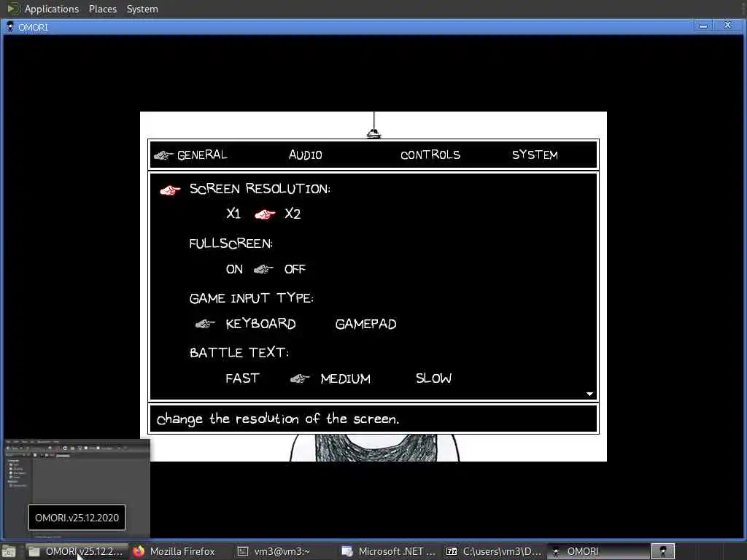Click the red hand pointer next to X2

pyautogui.click(x=265, y=215)
